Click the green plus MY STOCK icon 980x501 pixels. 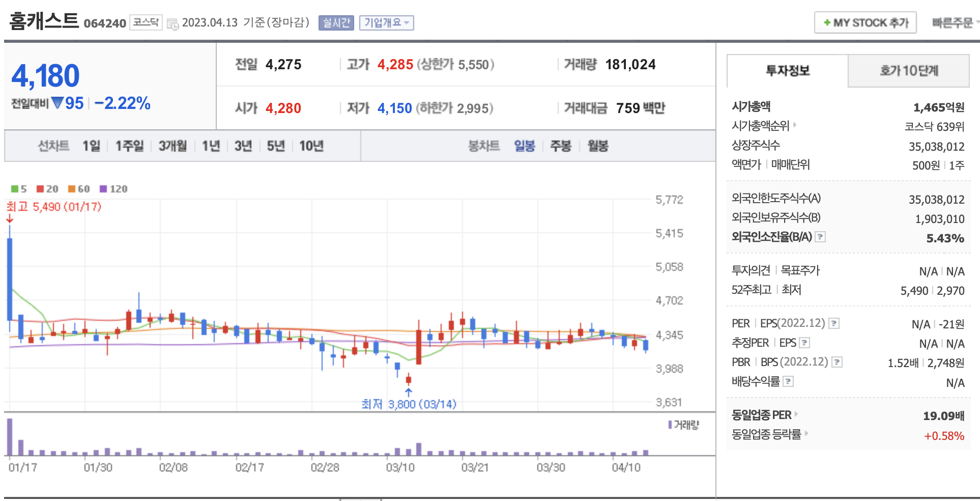827,23
